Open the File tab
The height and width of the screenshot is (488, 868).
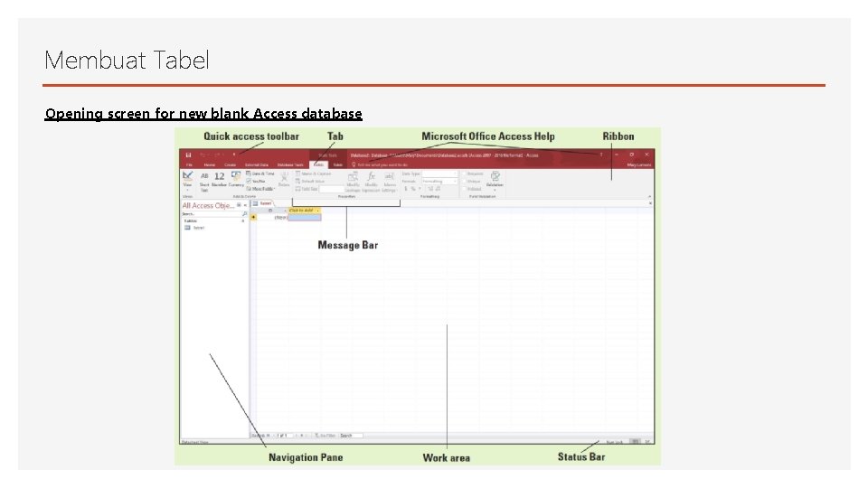point(189,164)
